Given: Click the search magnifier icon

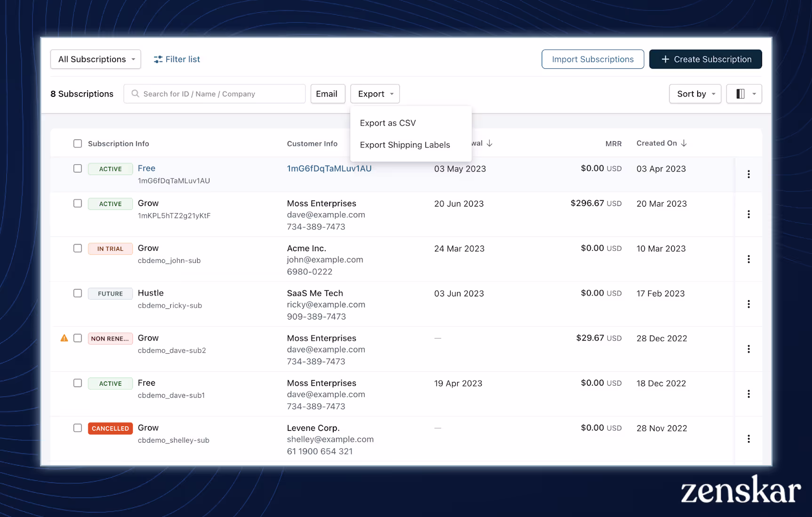Looking at the screenshot, I should point(135,94).
